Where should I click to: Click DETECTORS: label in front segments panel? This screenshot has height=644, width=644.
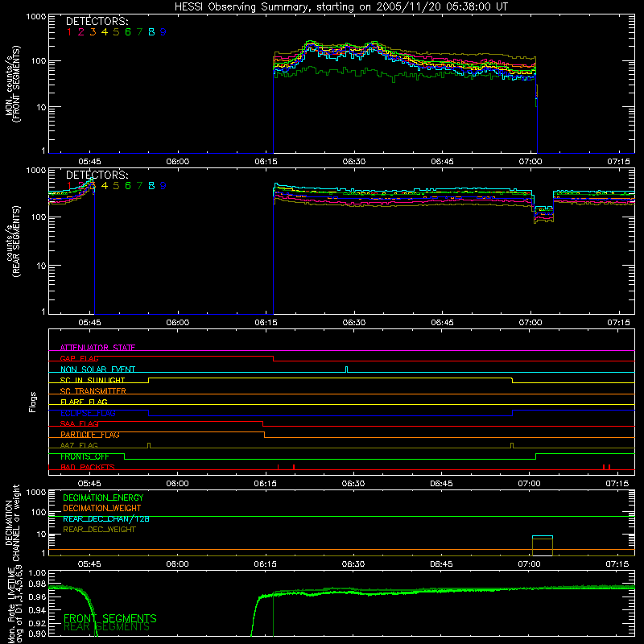(x=97, y=21)
